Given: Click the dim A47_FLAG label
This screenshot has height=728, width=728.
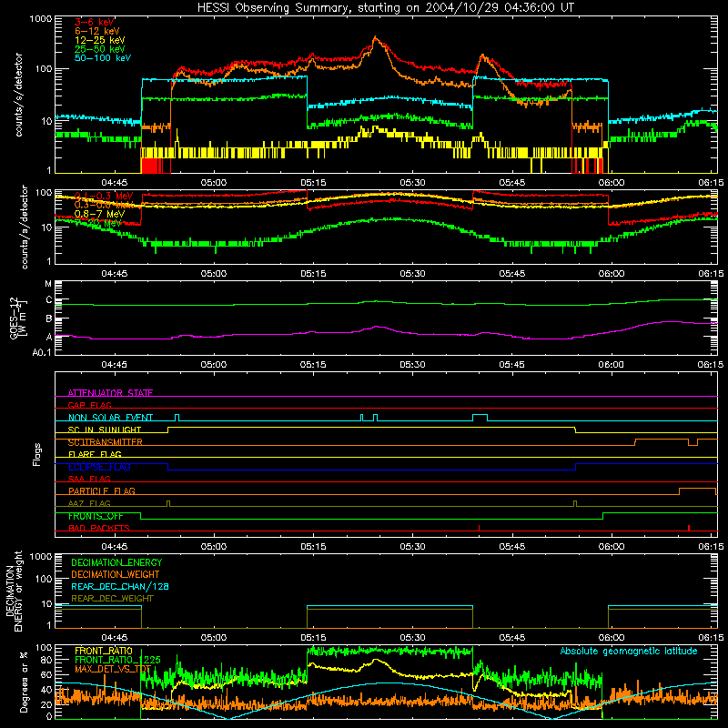Looking at the screenshot, I should point(89,503).
